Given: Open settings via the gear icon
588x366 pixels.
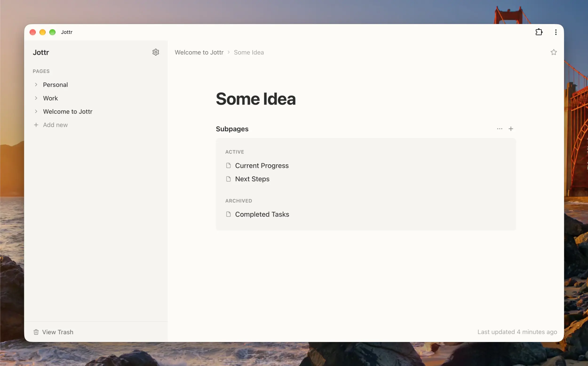Looking at the screenshot, I should pyautogui.click(x=155, y=52).
